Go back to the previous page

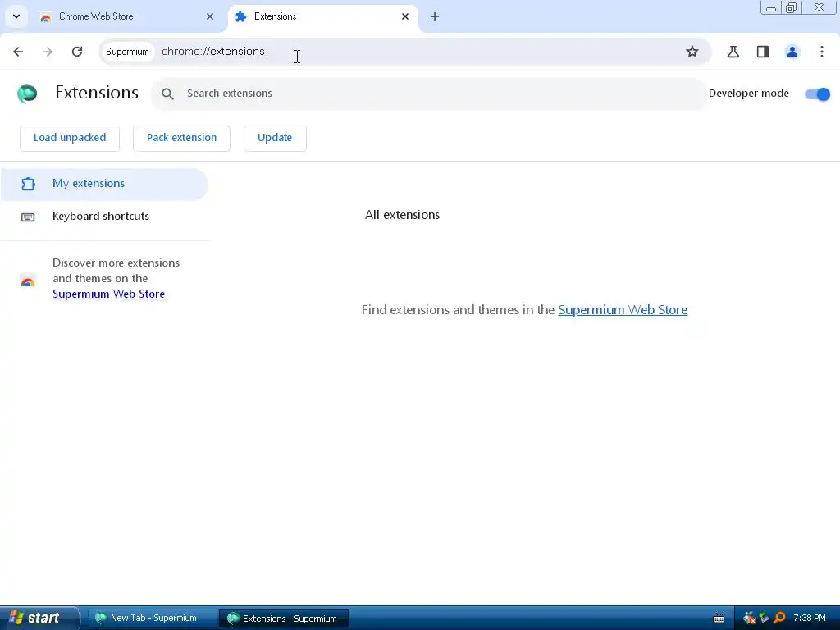[18, 52]
